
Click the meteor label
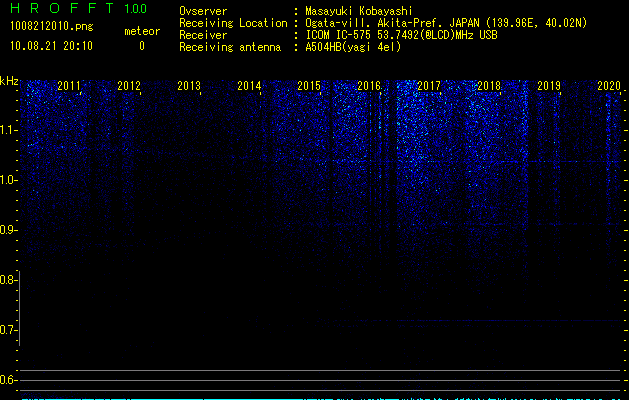142,31
